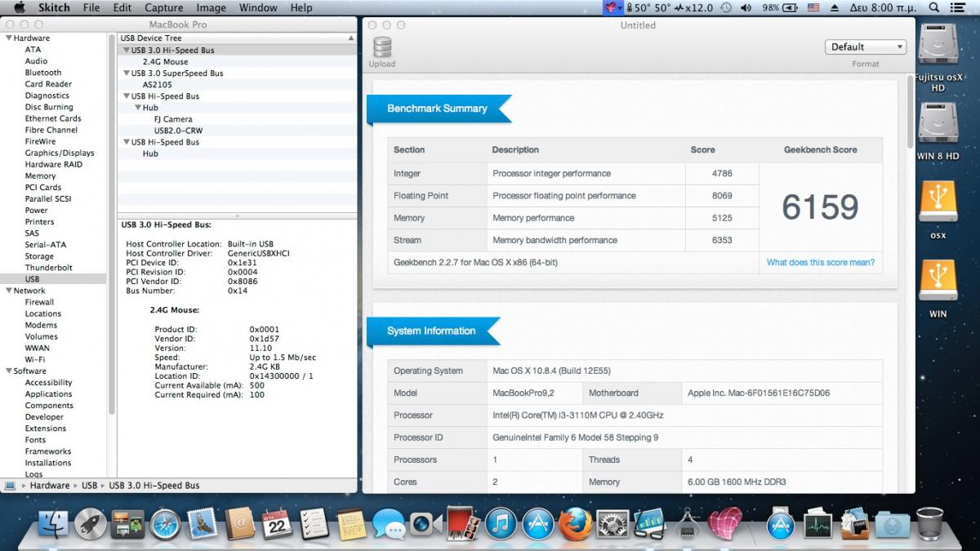Open FaceTime camera icon in dock
The image size is (980, 551).
click(426, 523)
